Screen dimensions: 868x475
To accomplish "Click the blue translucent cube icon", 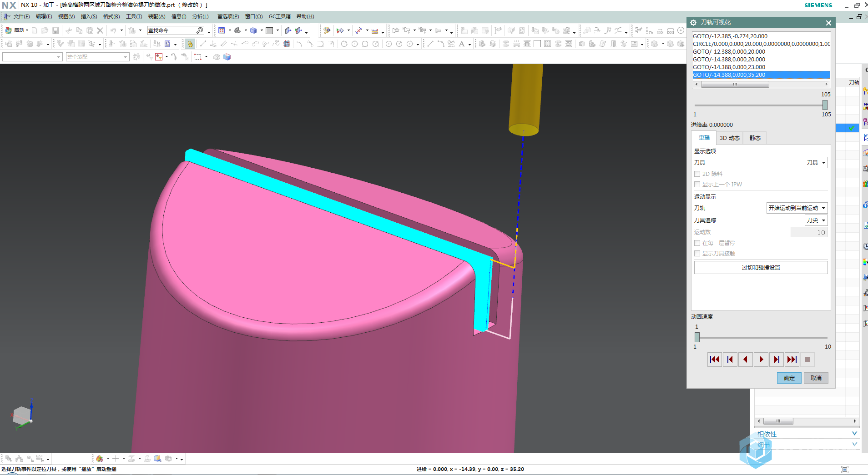I will (x=227, y=57).
